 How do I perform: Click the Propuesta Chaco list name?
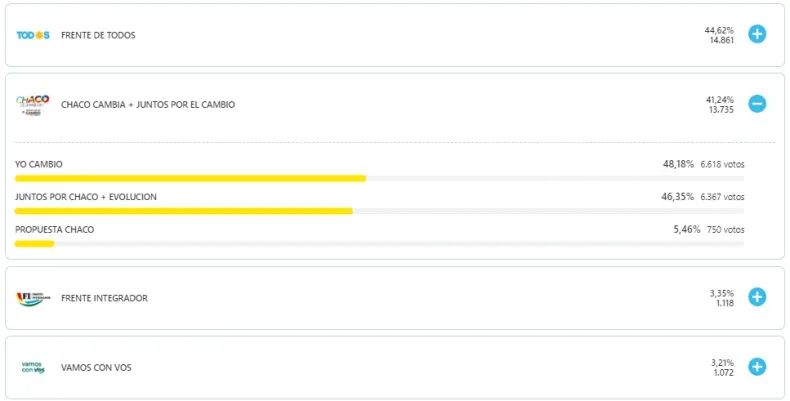pos(55,230)
